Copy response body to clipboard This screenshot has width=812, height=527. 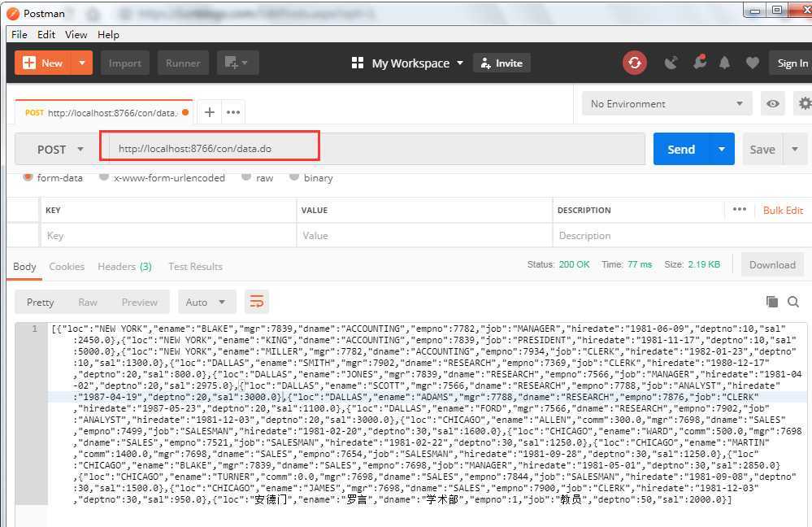coord(771,302)
